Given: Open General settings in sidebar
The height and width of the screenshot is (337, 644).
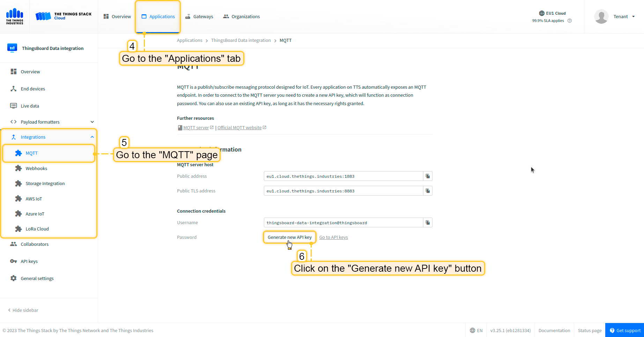Looking at the screenshot, I should [37, 278].
